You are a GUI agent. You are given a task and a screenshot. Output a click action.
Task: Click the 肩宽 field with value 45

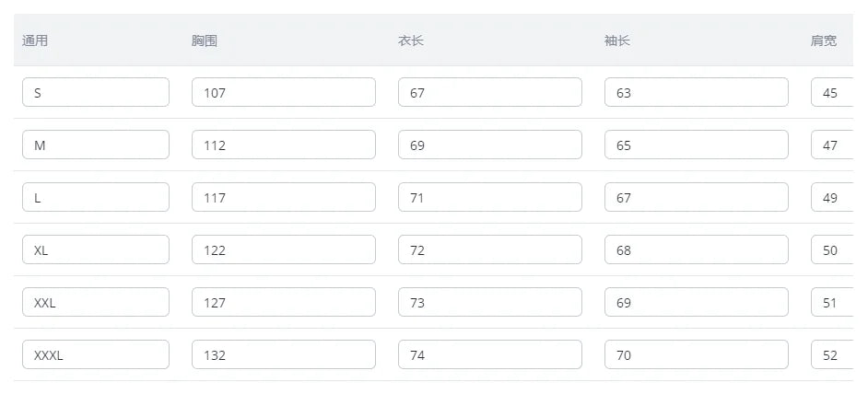[x=832, y=92]
